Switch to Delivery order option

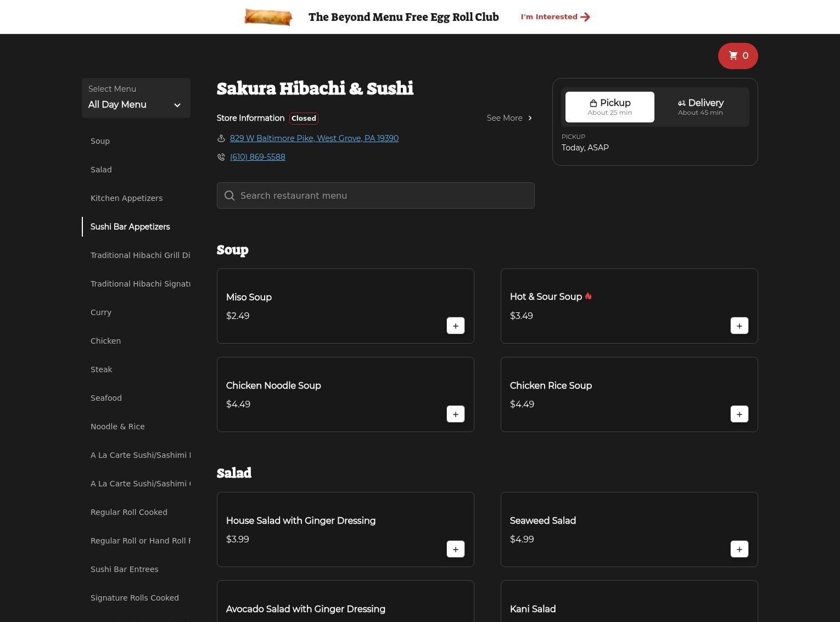[x=700, y=107]
